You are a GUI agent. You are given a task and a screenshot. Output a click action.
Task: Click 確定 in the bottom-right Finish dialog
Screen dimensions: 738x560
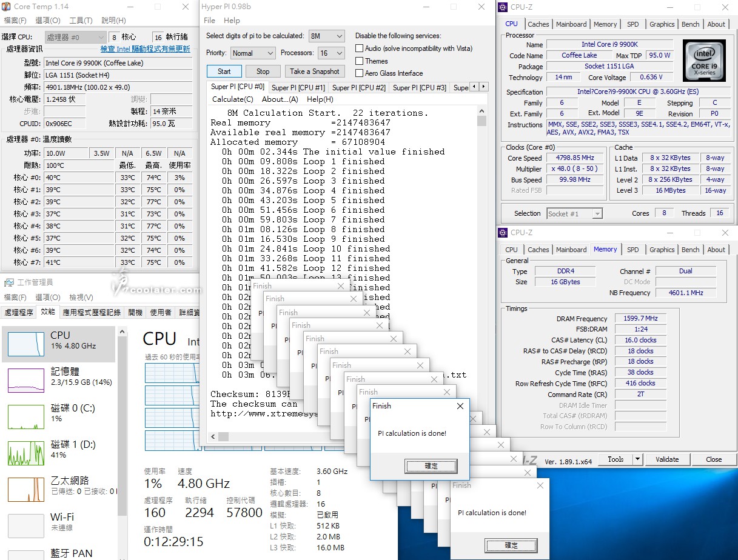[511, 545]
